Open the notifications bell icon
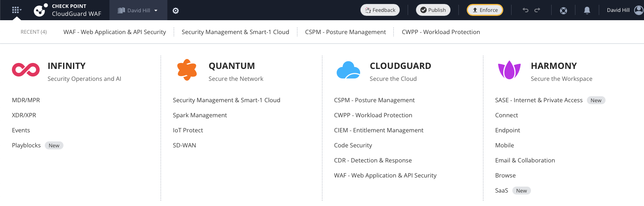Image resolution: width=644 pixels, height=206 pixels. click(x=587, y=10)
